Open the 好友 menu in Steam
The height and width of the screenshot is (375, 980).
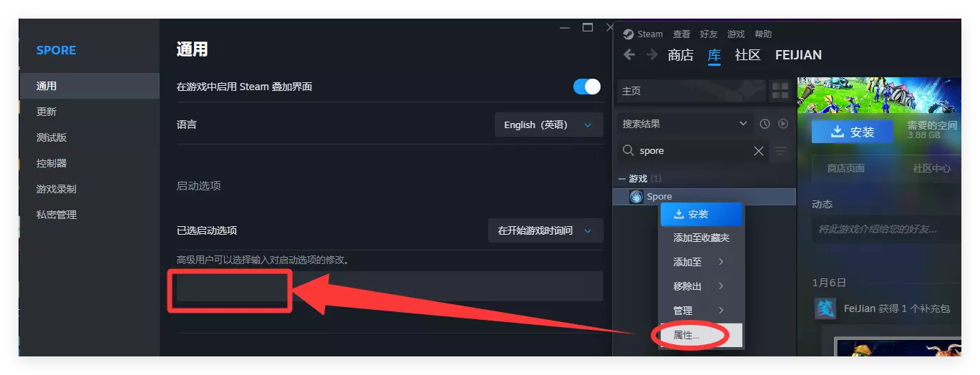(709, 34)
